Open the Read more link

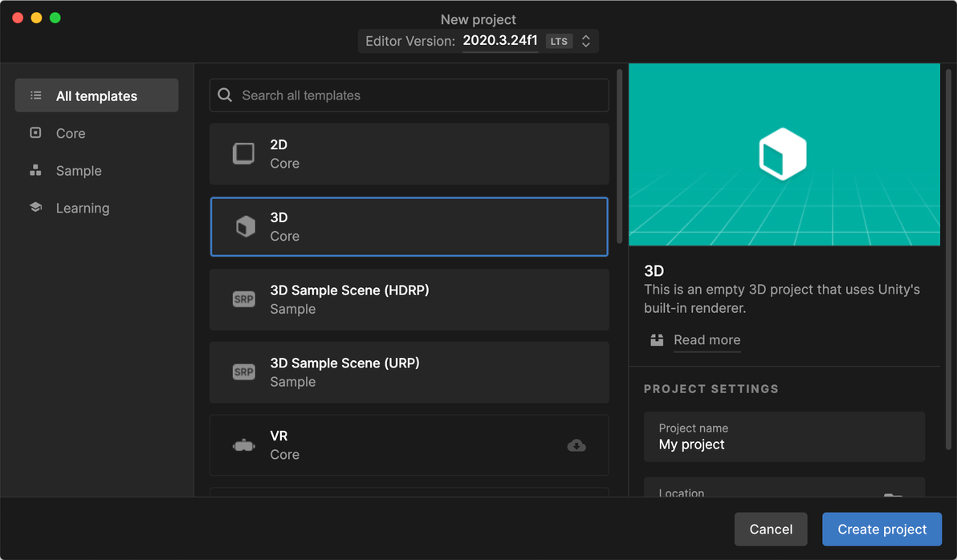coord(707,340)
